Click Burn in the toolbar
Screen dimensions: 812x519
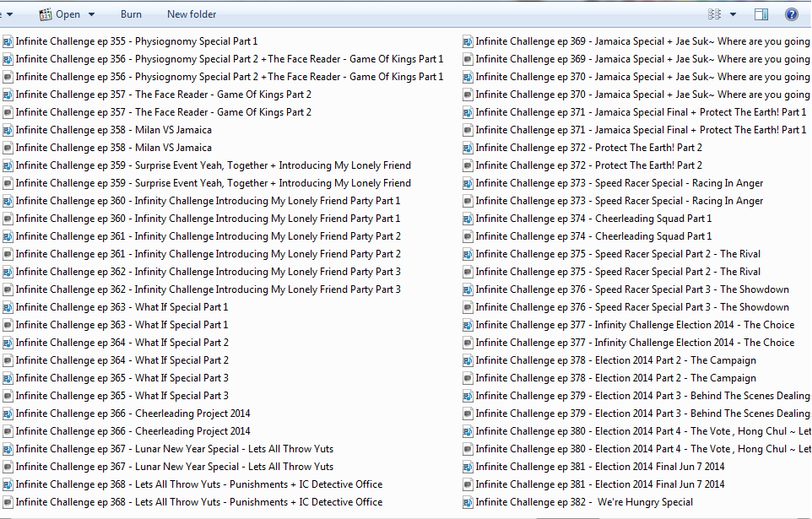pyautogui.click(x=131, y=14)
